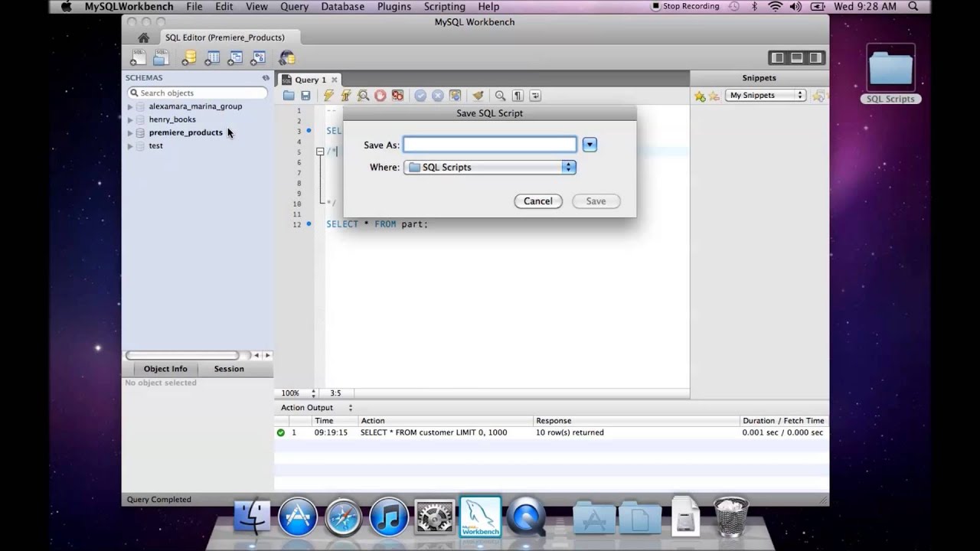This screenshot has width=980, height=551.
Task: Open My Snippets dropdown
Action: click(766, 96)
